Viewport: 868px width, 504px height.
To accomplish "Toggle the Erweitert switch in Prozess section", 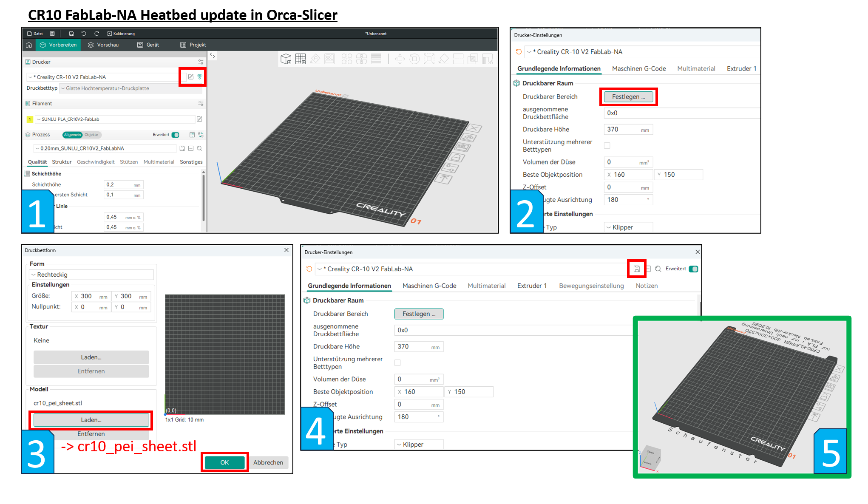I will (x=175, y=135).
